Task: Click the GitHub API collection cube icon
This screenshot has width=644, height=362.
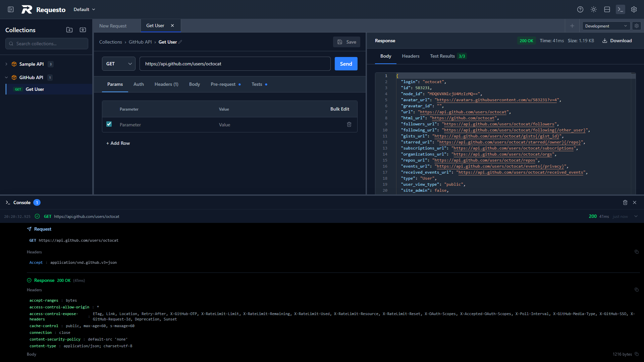Action: [x=14, y=77]
